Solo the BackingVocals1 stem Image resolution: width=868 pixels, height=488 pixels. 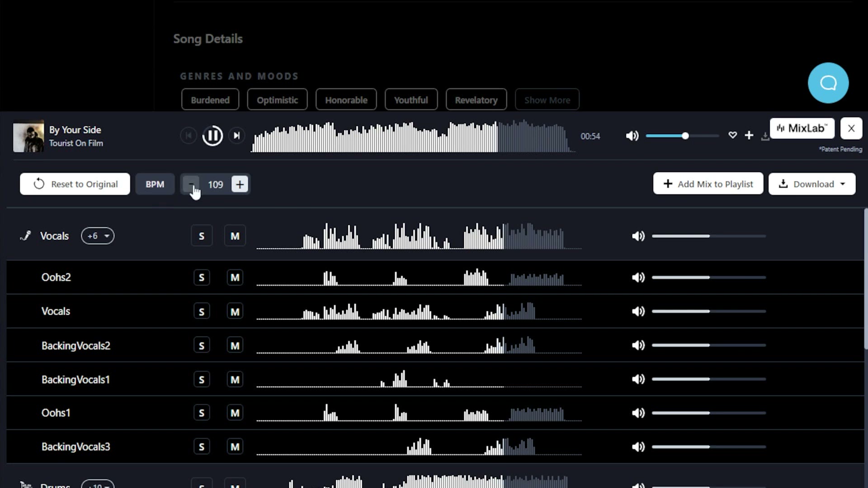coord(202,380)
